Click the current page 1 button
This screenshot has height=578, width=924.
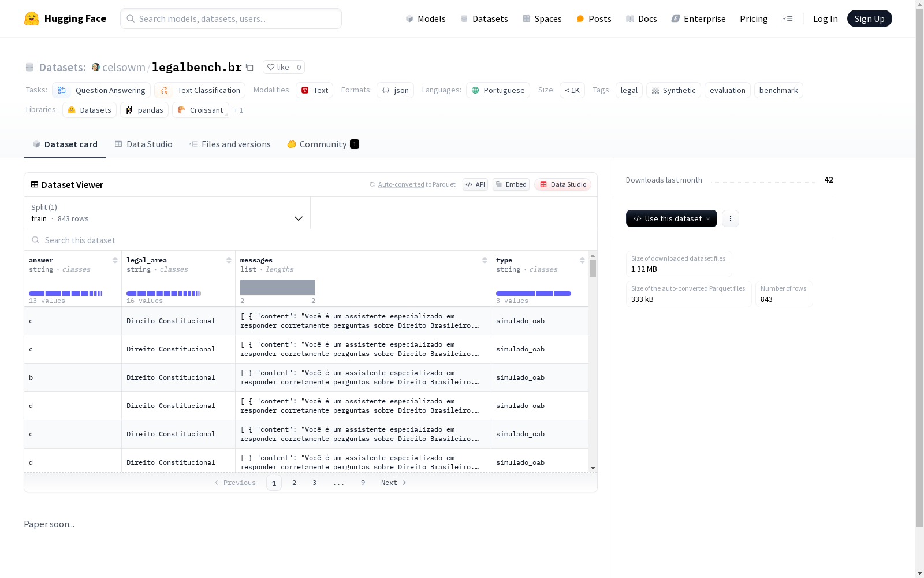point(274,483)
